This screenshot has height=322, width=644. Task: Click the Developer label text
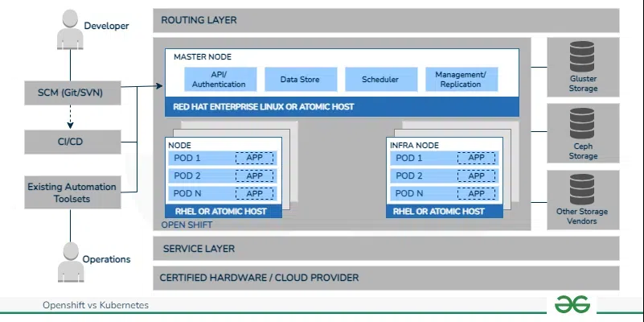[106, 26]
